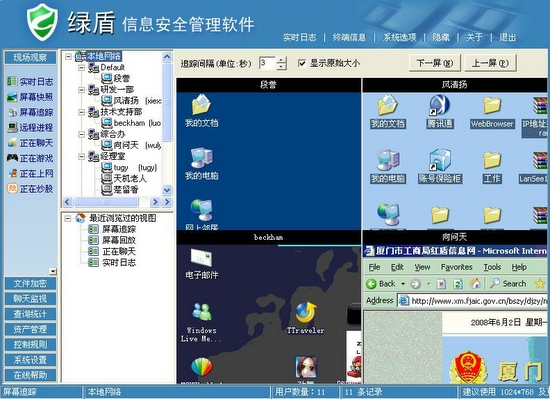Open the 文件加密 sidebar panel

pos(30,283)
